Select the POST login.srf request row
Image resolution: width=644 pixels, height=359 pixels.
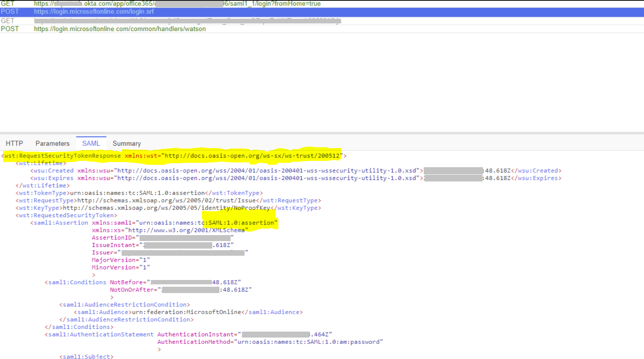tap(322, 12)
